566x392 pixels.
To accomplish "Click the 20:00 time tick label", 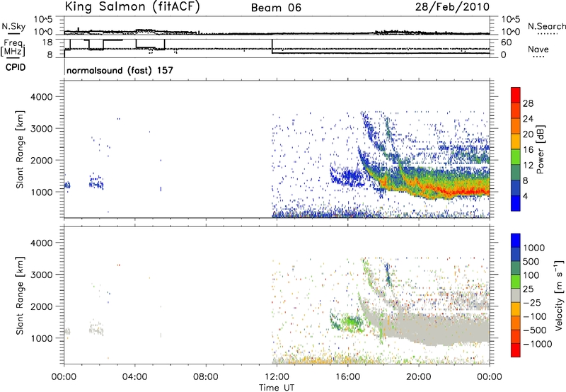I will [x=419, y=377].
